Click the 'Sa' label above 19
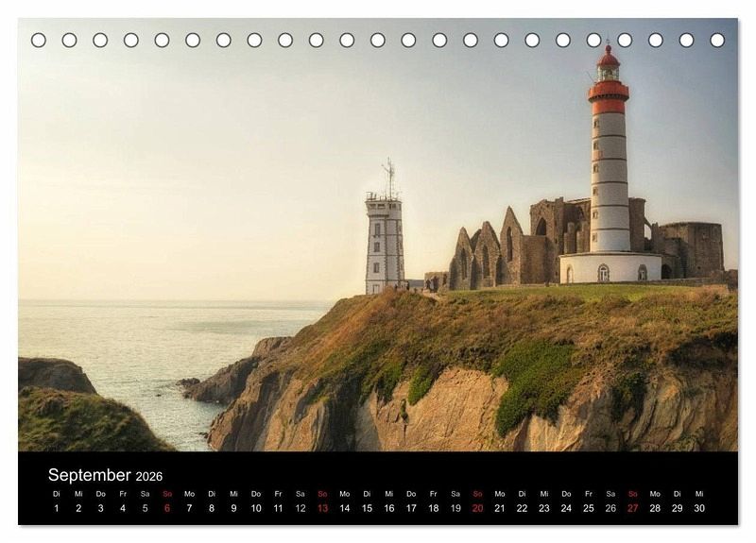 [455, 494]
